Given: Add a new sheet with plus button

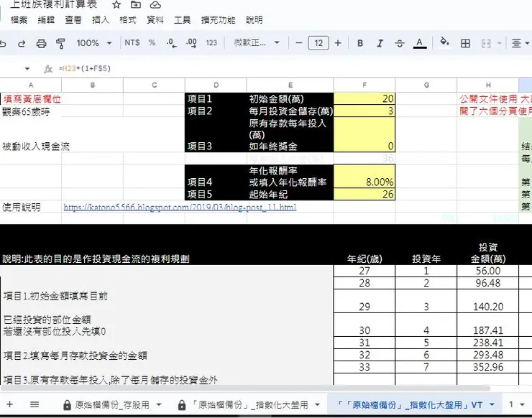Looking at the screenshot, I should [10, 404].
